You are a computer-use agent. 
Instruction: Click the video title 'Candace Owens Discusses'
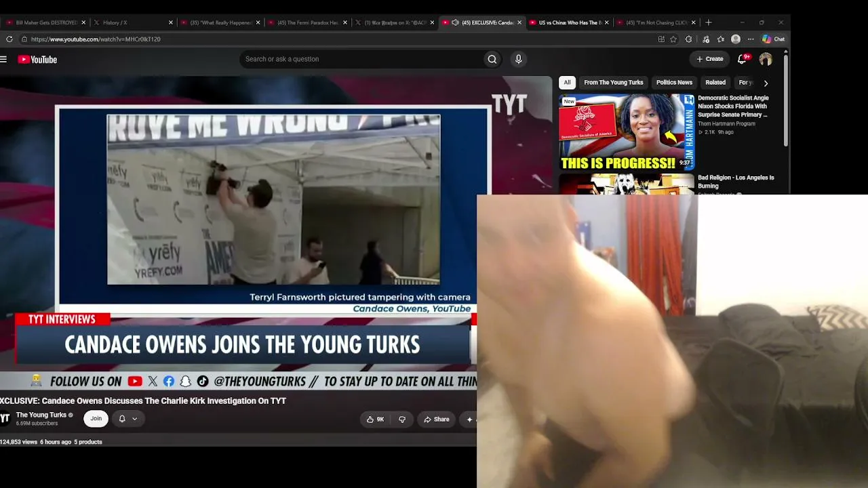click(x=143, y=401)
